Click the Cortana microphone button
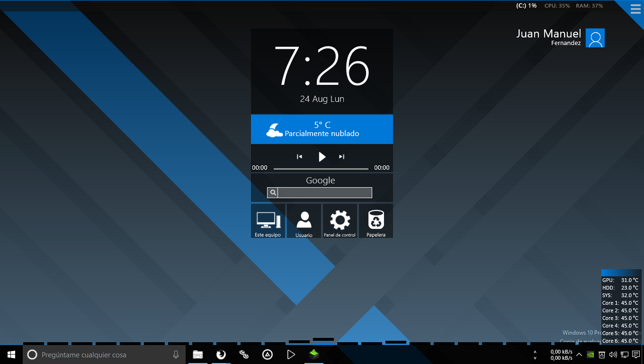644x364 pixels. click(x=176, y=355)
